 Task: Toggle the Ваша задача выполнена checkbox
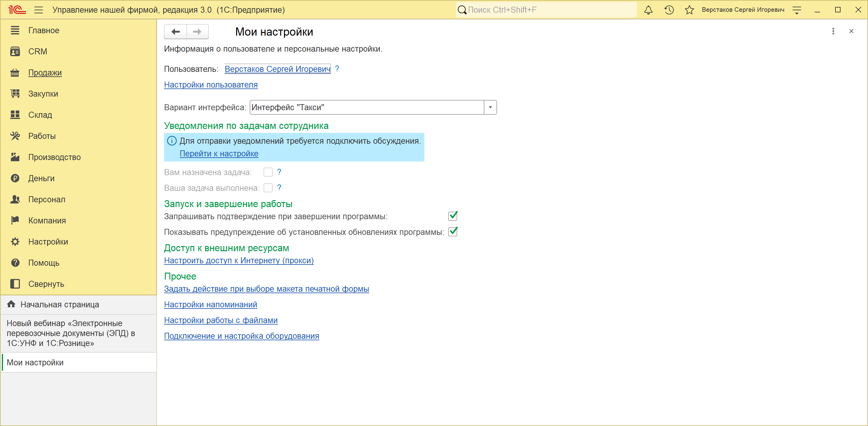tap(268, 188)
